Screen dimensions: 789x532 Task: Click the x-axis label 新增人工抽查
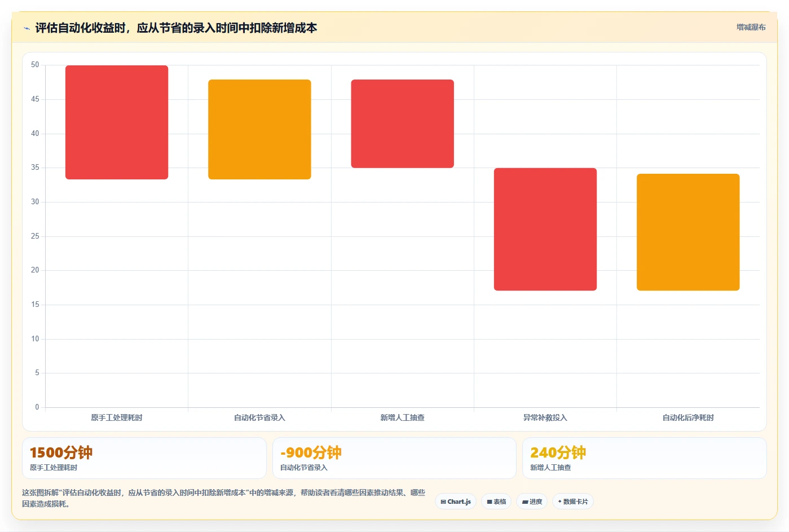tap(402, 417)
